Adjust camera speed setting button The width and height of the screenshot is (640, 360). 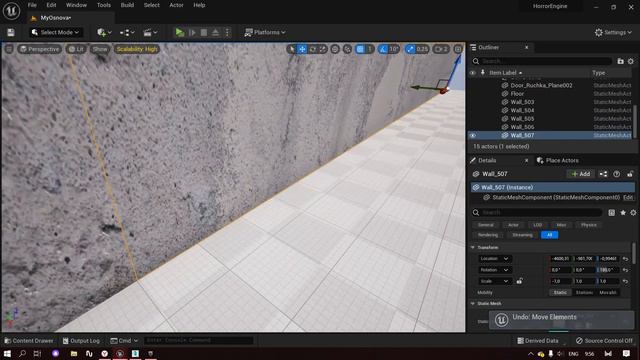(x=441, y=49)
